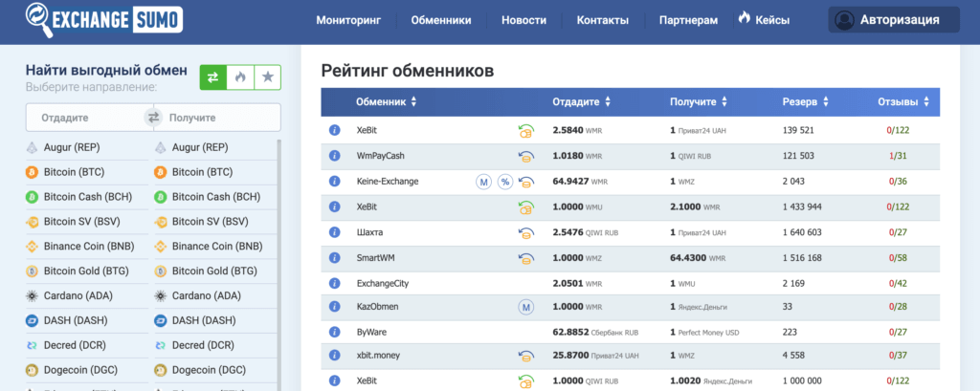Sort table by Получите column

pos(698,101)
